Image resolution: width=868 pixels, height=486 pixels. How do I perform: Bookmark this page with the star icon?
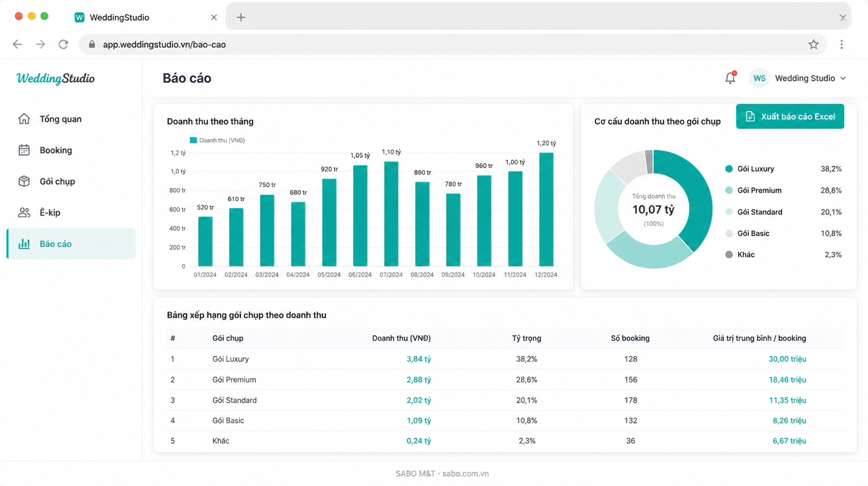tap(814, 45)
